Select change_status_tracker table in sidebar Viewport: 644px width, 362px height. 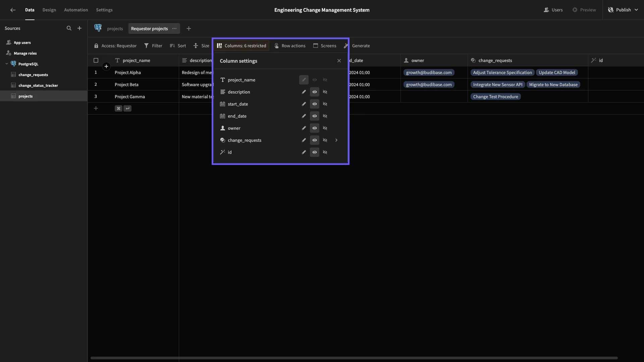point(44,85)
